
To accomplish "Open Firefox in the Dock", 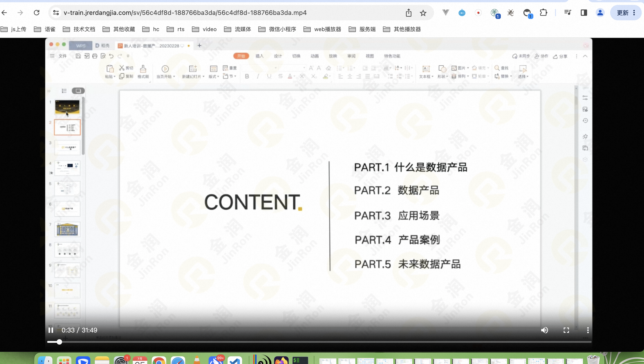I will (281, 360).
